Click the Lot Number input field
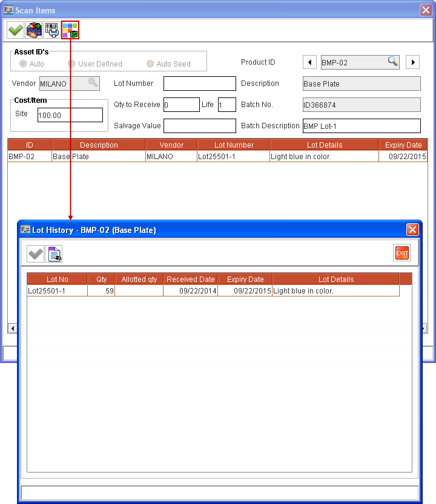436x504 pixels. click(x=199, y=83)
